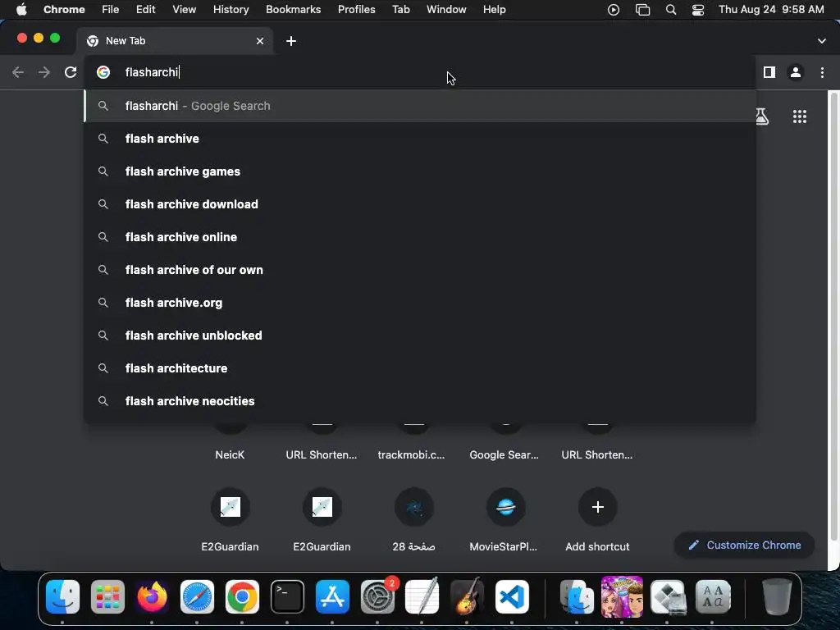Choose 'flash archive.org' suggestion
This screenshot has width=840, height=630.
(x=420, y=303)
